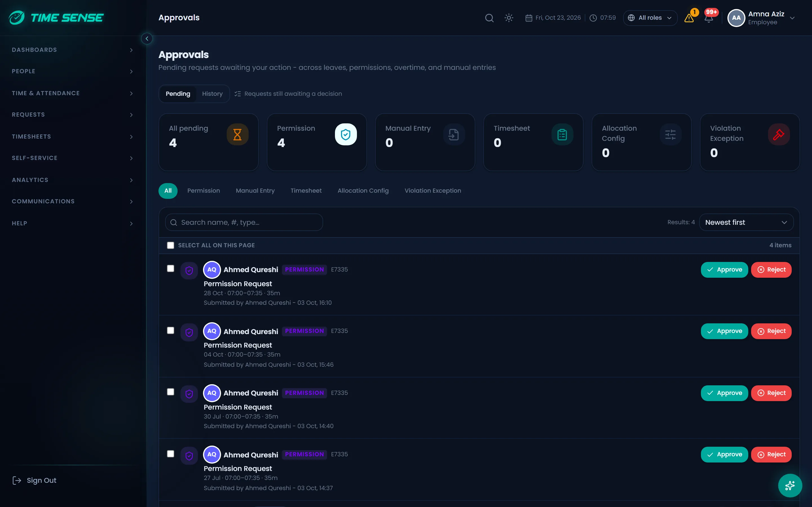
Task: Open the AI sparkle assistant button
Action: [790, 485]
